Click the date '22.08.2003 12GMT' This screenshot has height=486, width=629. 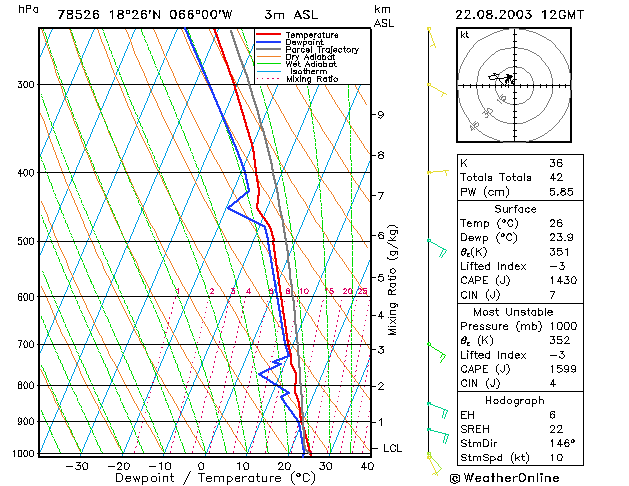pos(519,15)
